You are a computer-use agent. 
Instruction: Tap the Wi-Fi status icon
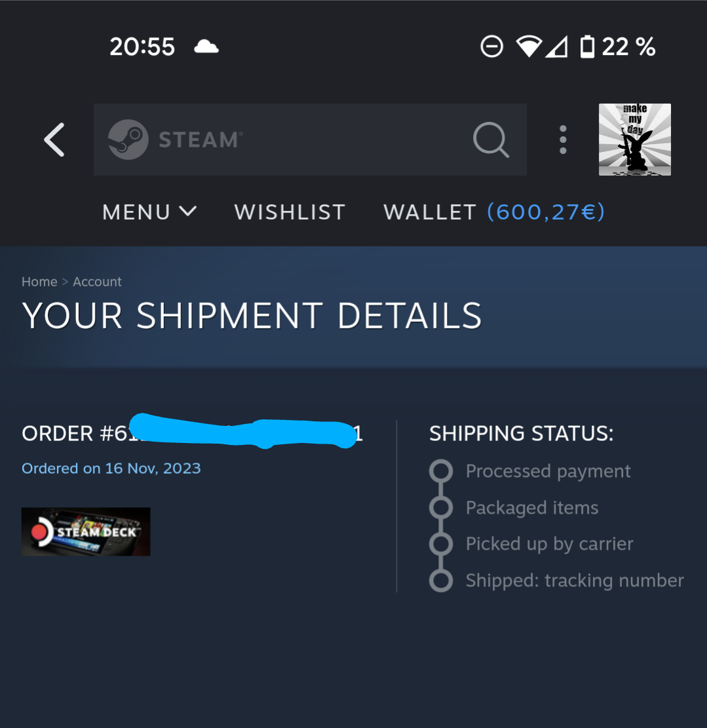tap(529, 47)
